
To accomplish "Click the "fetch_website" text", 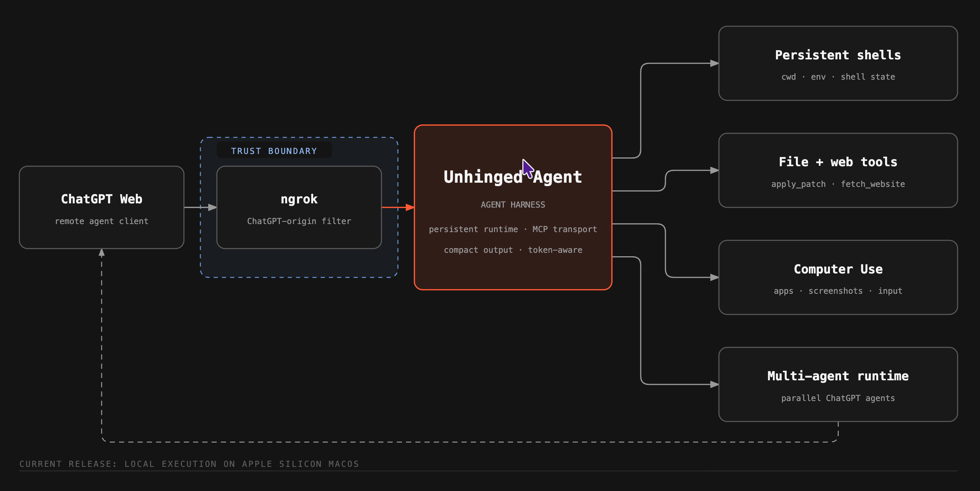I will [873, 184].
